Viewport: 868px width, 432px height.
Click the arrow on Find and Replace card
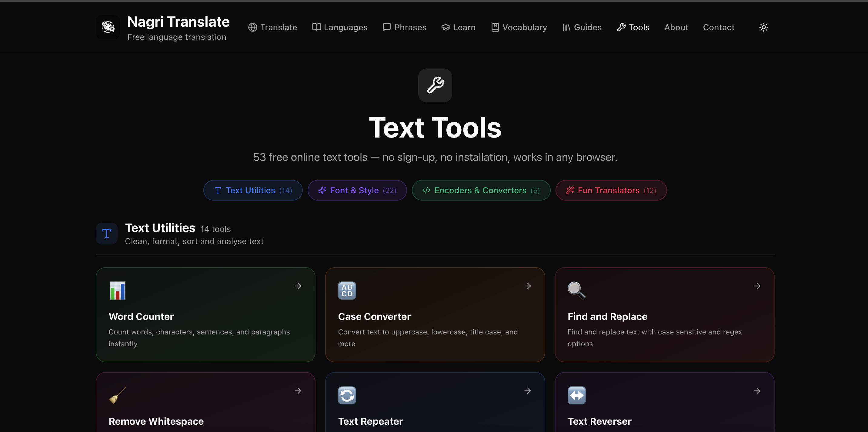(757, 286)
